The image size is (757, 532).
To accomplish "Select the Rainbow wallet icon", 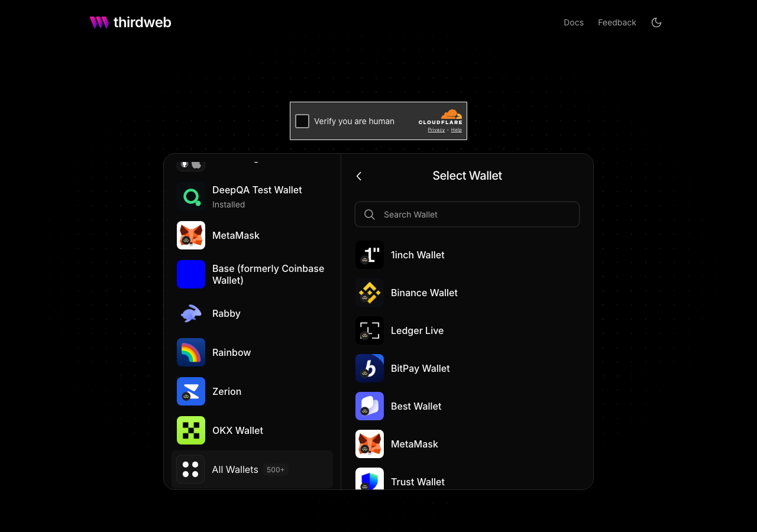I will click(x=191, y=352).
